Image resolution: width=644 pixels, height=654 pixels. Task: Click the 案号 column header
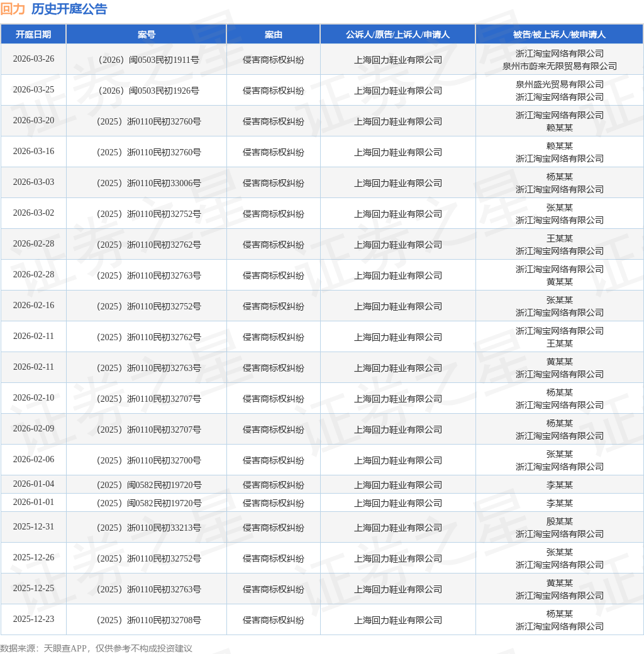pos(147,35)
